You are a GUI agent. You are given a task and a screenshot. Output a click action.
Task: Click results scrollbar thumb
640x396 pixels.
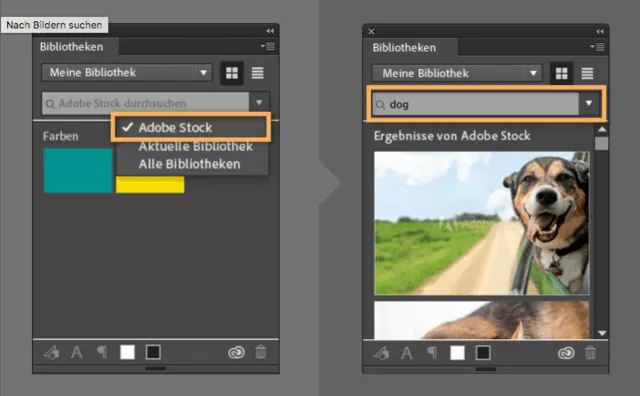[602, 143]
